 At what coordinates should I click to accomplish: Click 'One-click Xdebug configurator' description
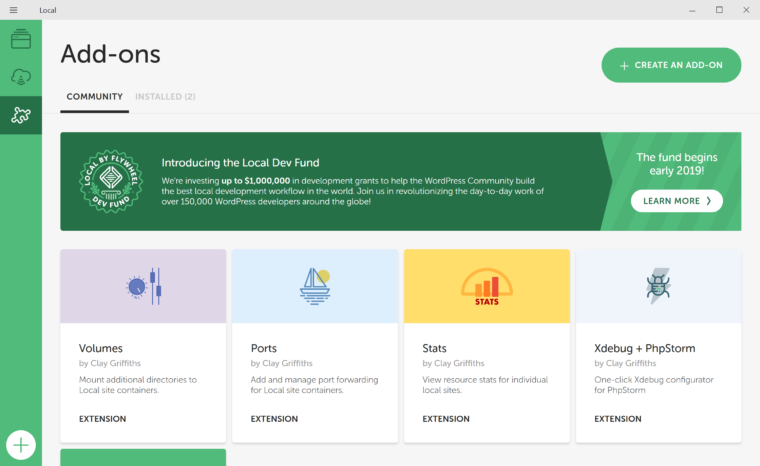(x=654, y=385)
